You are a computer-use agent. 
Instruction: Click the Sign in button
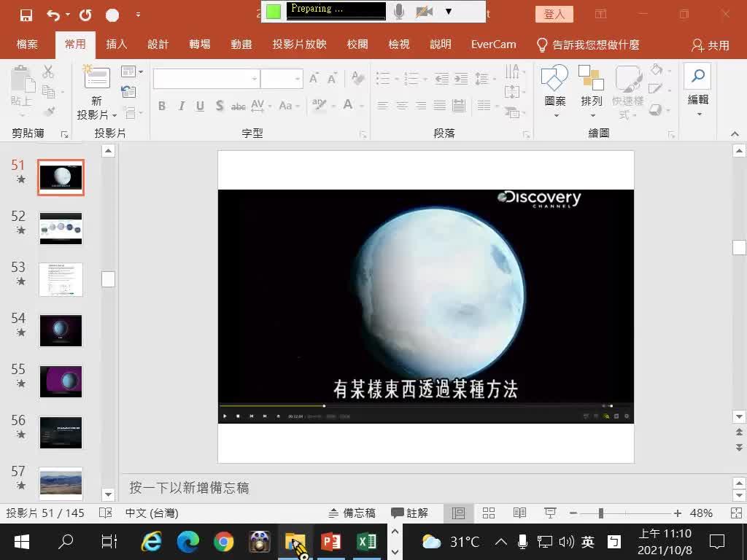coord(554,15)
